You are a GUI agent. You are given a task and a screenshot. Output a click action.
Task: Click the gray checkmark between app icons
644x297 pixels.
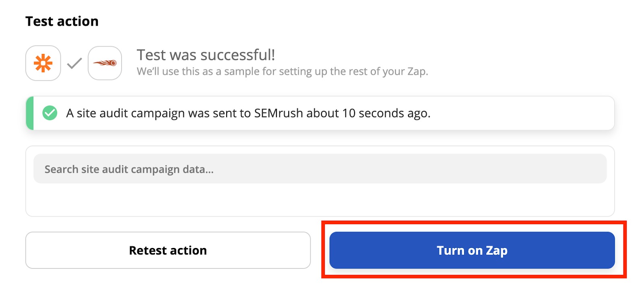(74, 63)
